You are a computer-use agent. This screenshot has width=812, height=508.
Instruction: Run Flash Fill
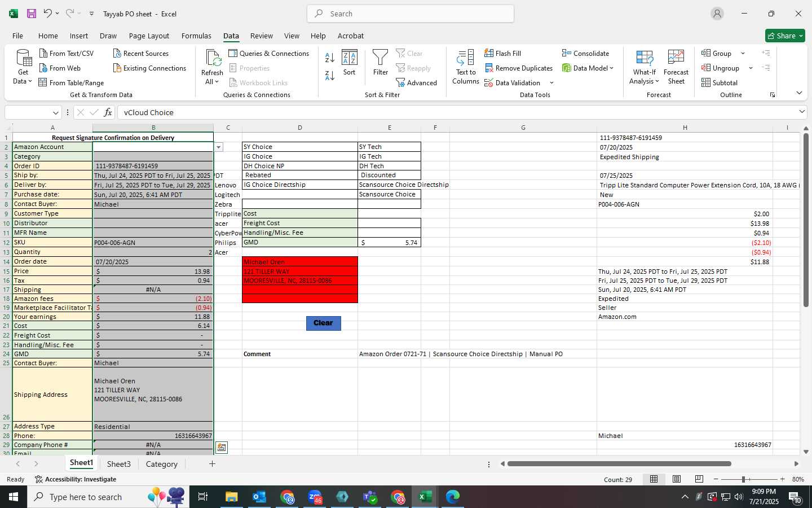502,53
